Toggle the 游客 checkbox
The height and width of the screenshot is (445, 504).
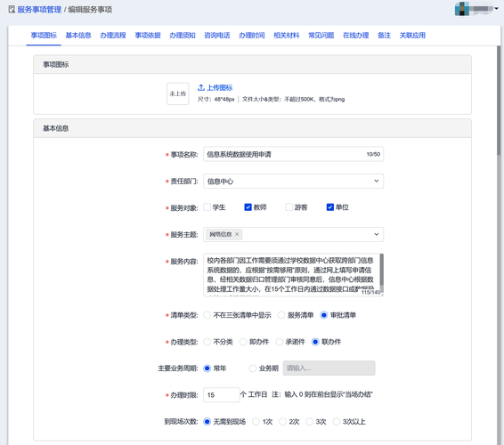289,207
